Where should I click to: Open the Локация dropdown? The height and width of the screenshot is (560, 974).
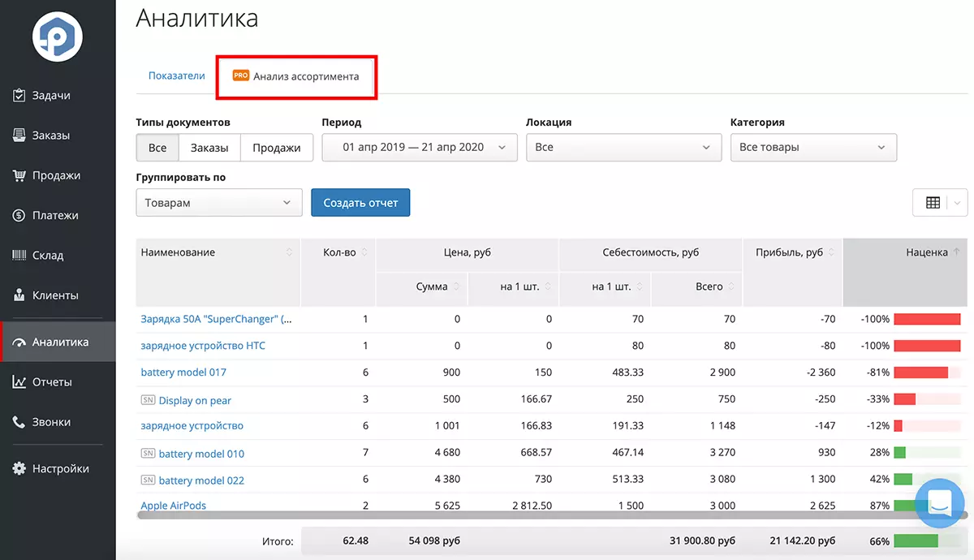(623, 148)
